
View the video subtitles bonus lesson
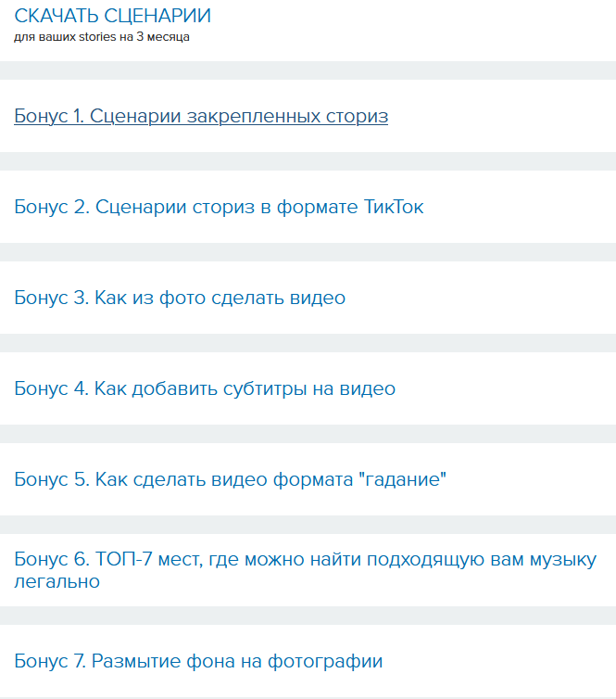(x=205, y=388)
